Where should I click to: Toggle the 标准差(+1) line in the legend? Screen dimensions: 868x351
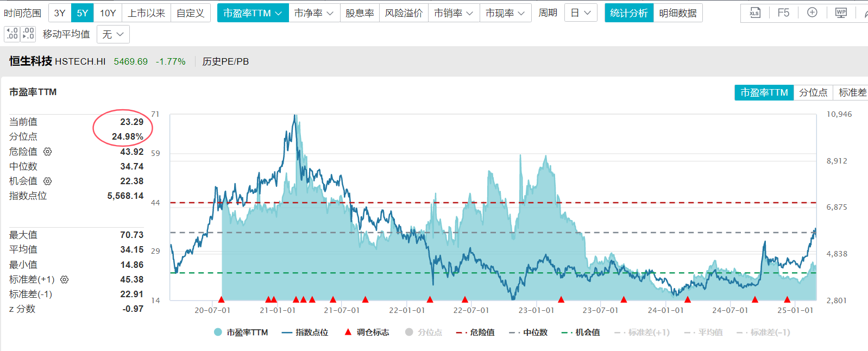point(642,332)
